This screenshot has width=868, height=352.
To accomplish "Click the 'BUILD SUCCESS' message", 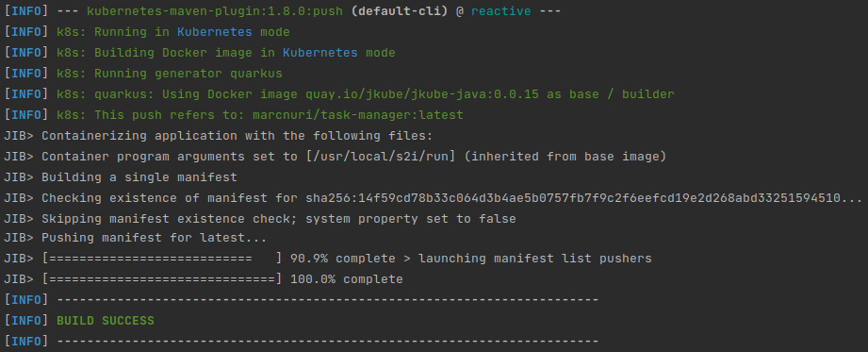I will (106, 321).
